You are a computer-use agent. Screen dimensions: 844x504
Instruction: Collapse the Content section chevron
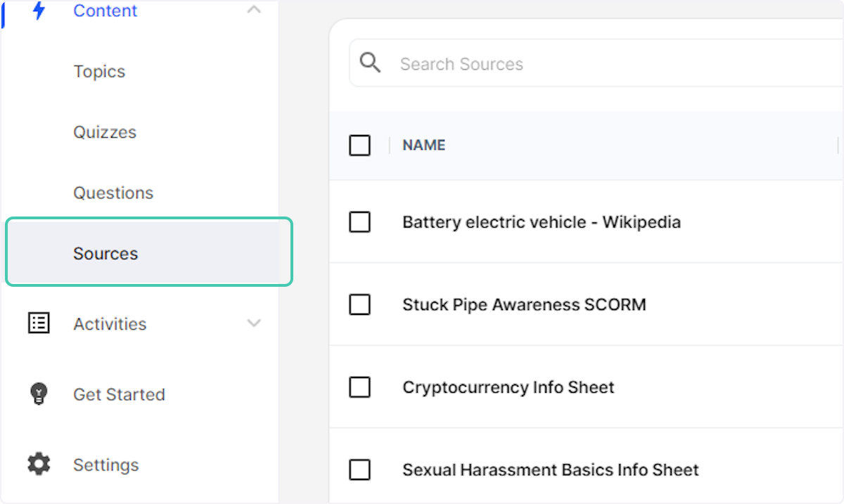253,11
